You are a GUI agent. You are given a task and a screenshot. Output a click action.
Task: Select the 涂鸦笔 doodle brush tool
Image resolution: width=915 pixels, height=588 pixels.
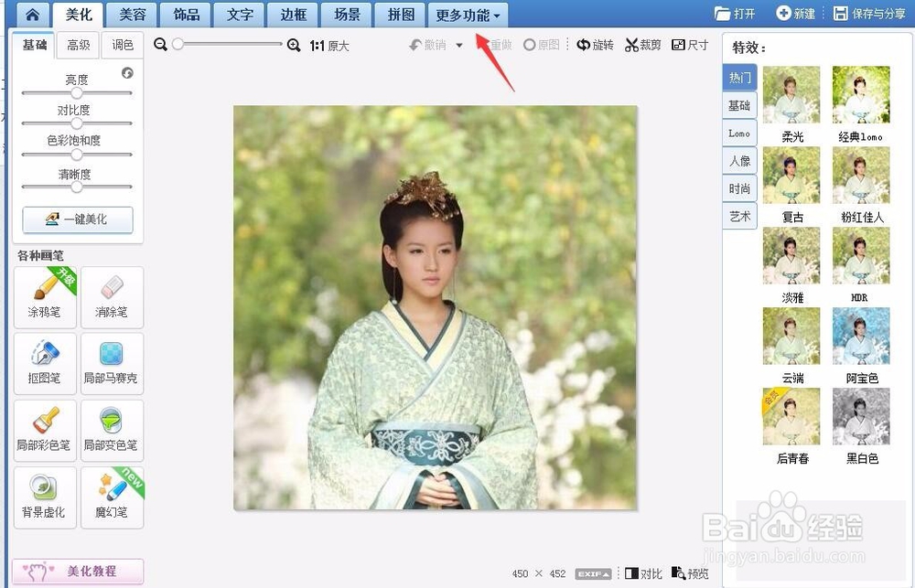[45, 297]
